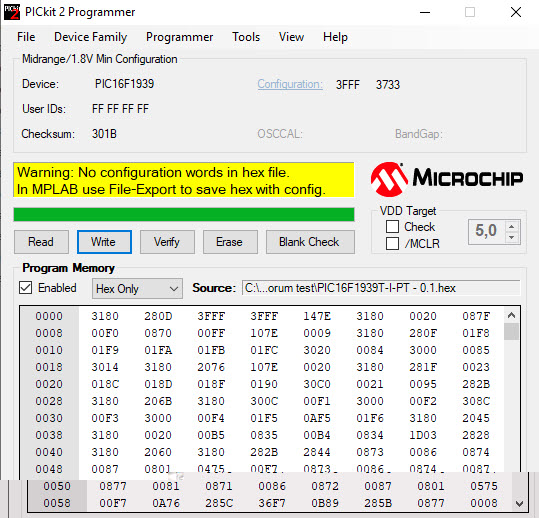Select memory cell 2045 in row 0030

pos(476,418)
